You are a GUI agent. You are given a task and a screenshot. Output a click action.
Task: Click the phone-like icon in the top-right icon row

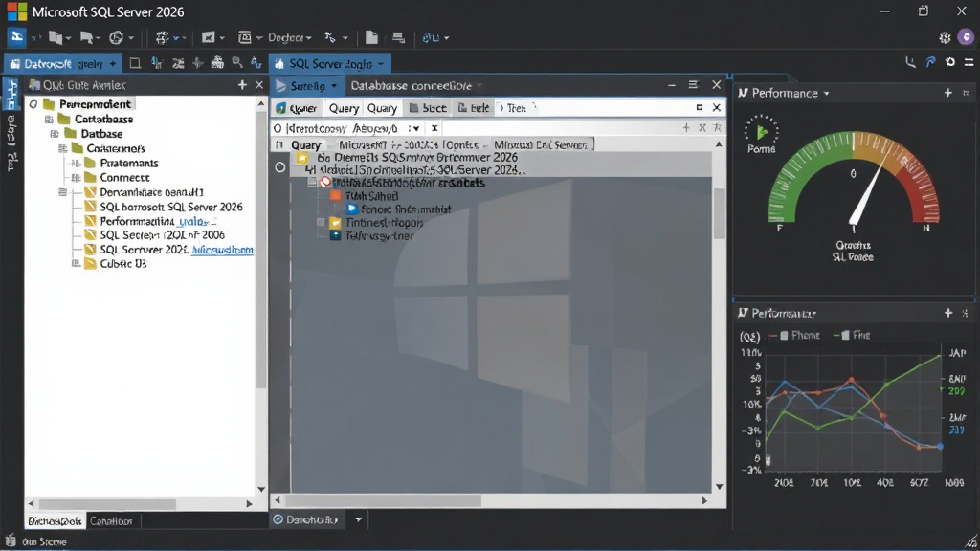(x=911, y=62)
